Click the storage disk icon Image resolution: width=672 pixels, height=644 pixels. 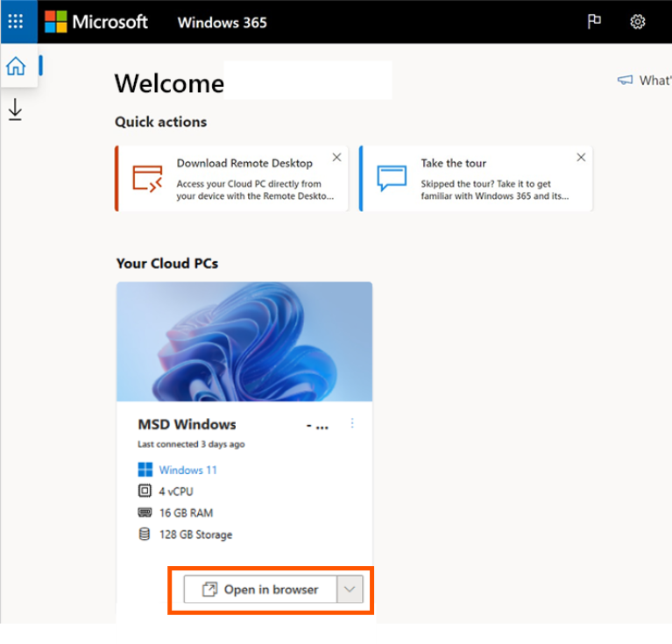[x=145, y=534]
